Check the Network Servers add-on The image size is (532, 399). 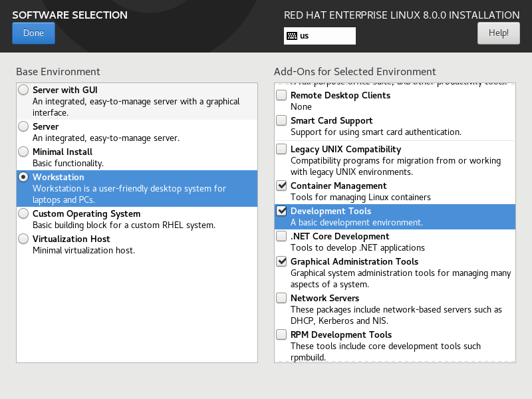click(282, 298)
